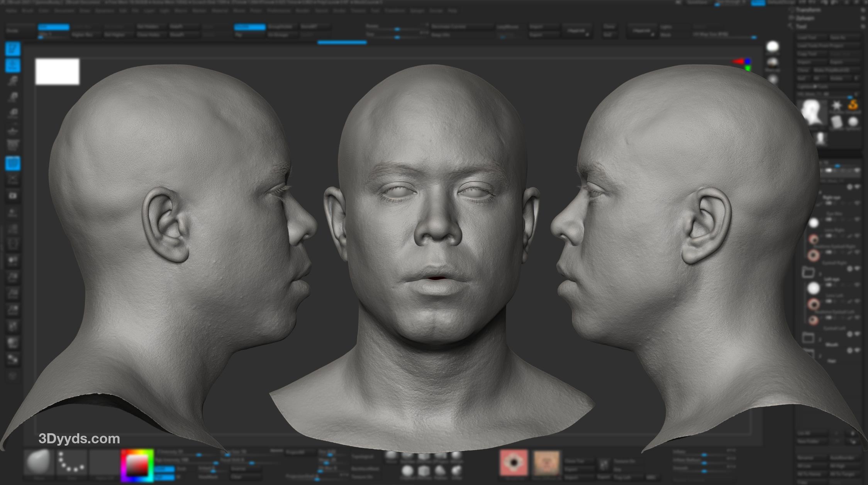Select the Draw mode button below Edit
868x485 pixels.
(13, 65)
